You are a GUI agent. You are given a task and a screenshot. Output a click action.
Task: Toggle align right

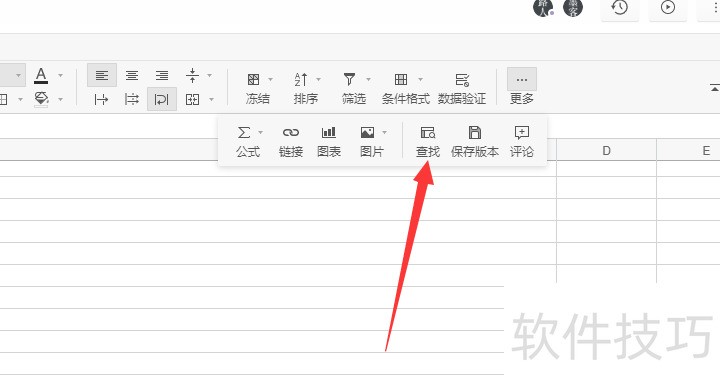(x=162, y=75)
